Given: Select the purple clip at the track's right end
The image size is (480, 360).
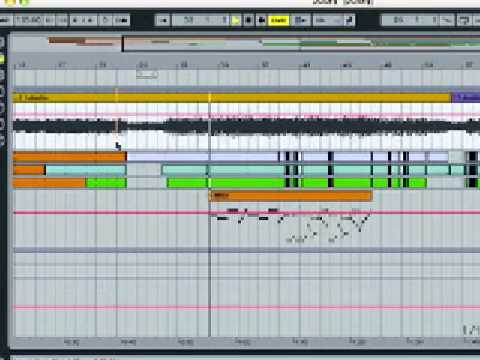Looking at the screenshot, I should point(466,98).
